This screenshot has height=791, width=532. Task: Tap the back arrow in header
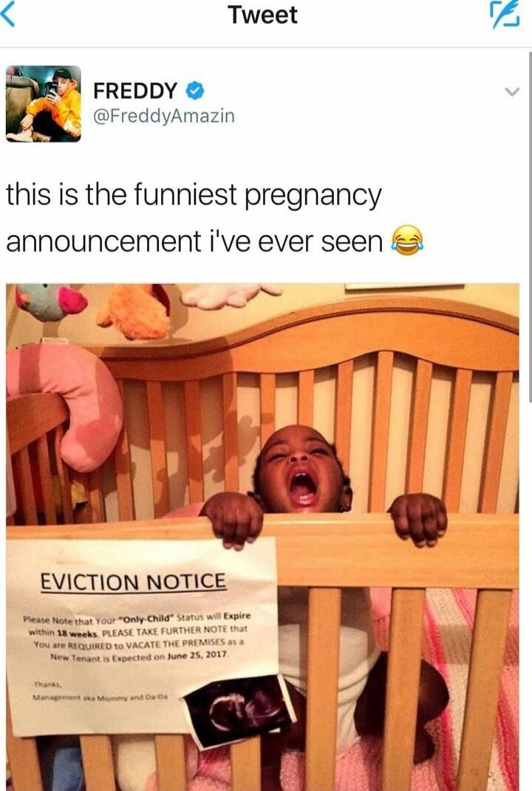7,13
